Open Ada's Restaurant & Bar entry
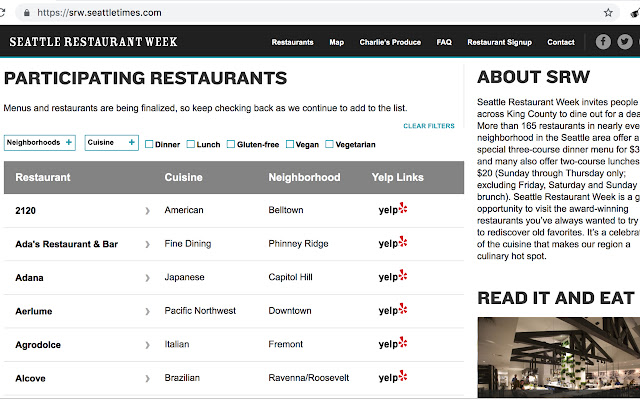The width and height of the screenshot is (640, 400). coord(67,244)
